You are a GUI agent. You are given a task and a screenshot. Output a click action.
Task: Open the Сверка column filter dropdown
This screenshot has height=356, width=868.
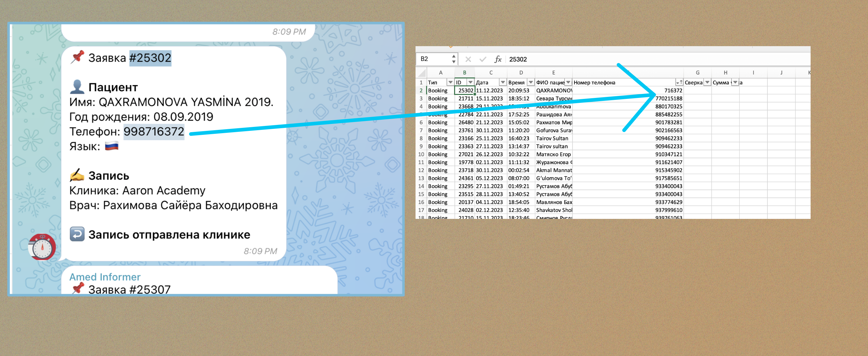coord(707,82)
